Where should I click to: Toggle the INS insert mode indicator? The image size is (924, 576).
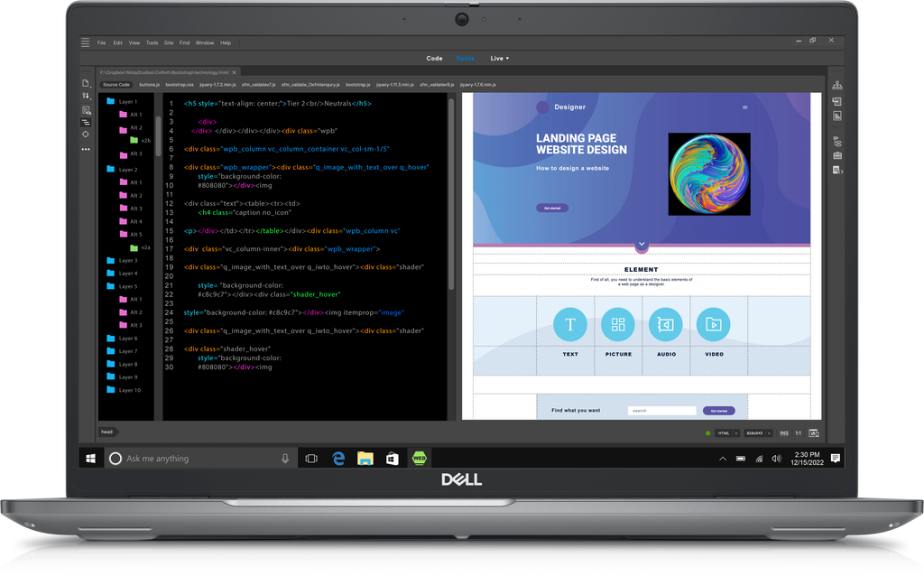click(784, 433)
